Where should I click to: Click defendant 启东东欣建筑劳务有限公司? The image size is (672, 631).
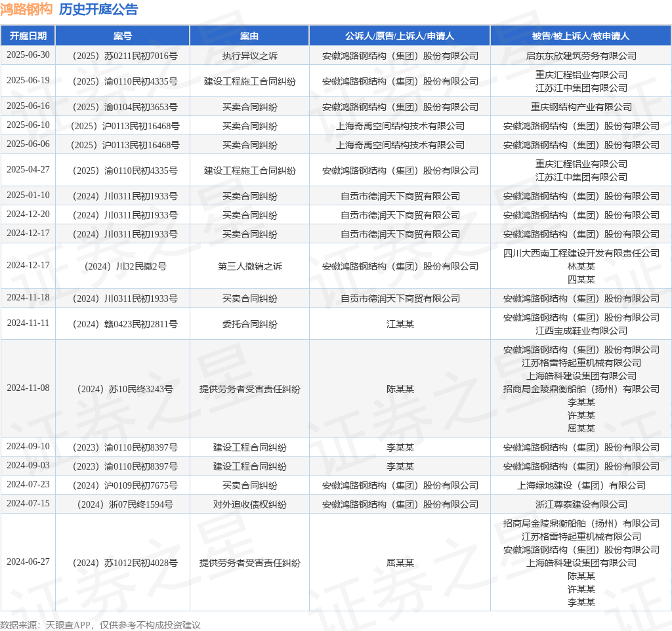tap(581, 56)
